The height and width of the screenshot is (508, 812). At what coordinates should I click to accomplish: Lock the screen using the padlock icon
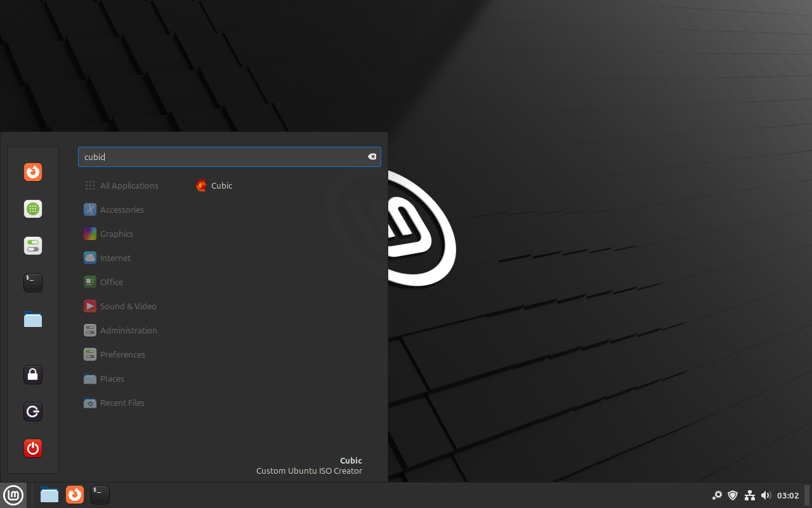click(x=33, y=375)
